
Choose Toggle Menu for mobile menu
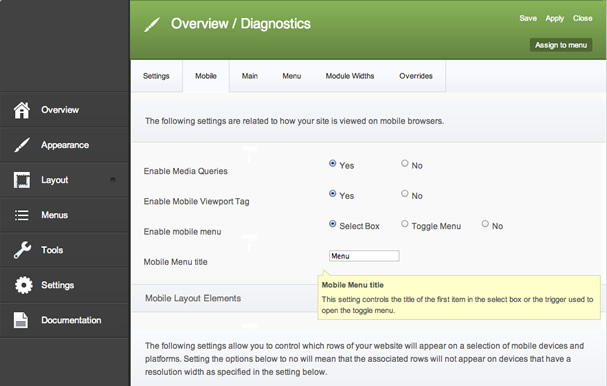pos(405,224)
